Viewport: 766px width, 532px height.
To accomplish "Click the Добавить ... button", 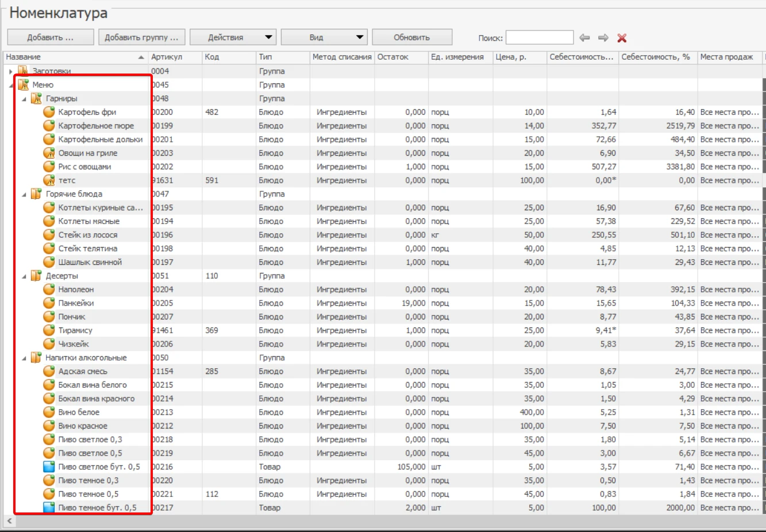I will pyautogui.click(x=51, y=37).
